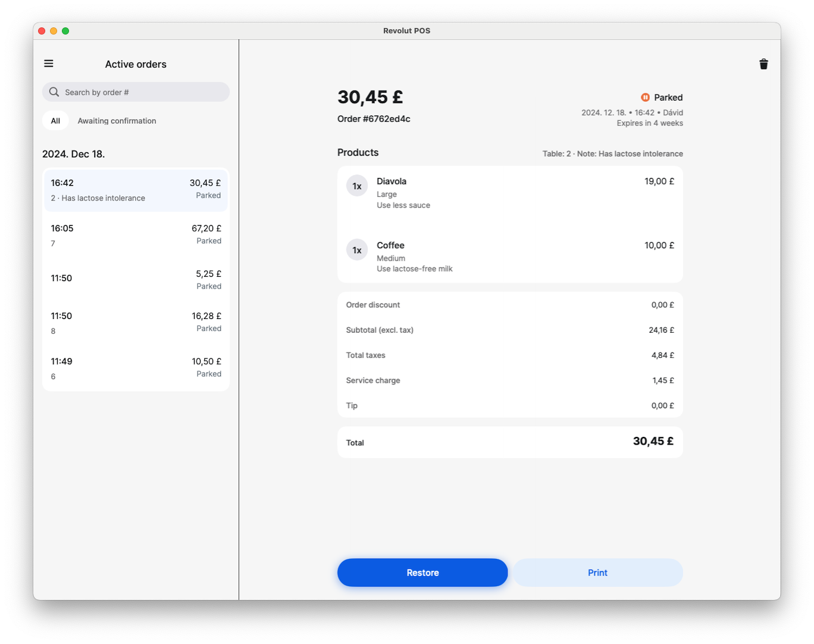The height and width of the screenshot is (644, 814).
Task: Click the '2 · Has lactose intolerance' list note
Action: coord(98,198)
